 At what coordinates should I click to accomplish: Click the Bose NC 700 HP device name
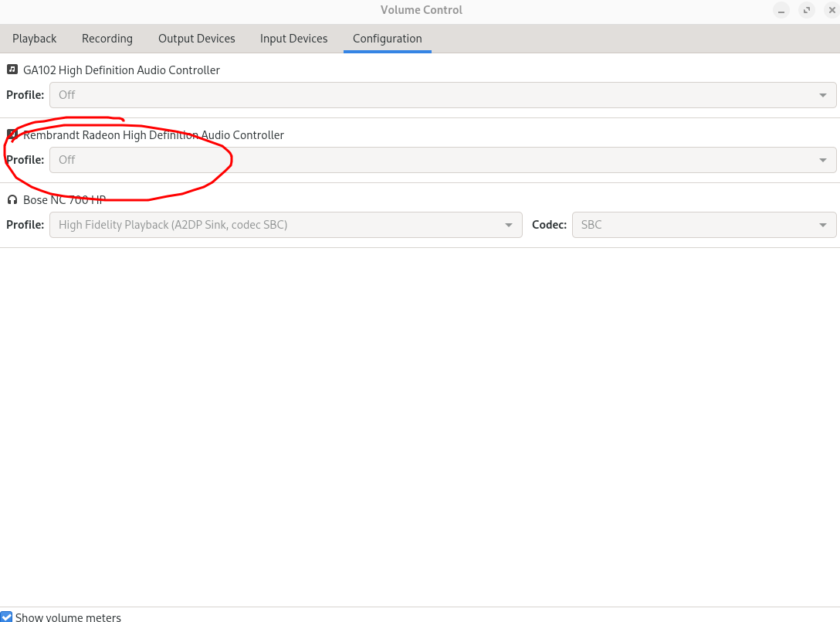tap(64, 200)
